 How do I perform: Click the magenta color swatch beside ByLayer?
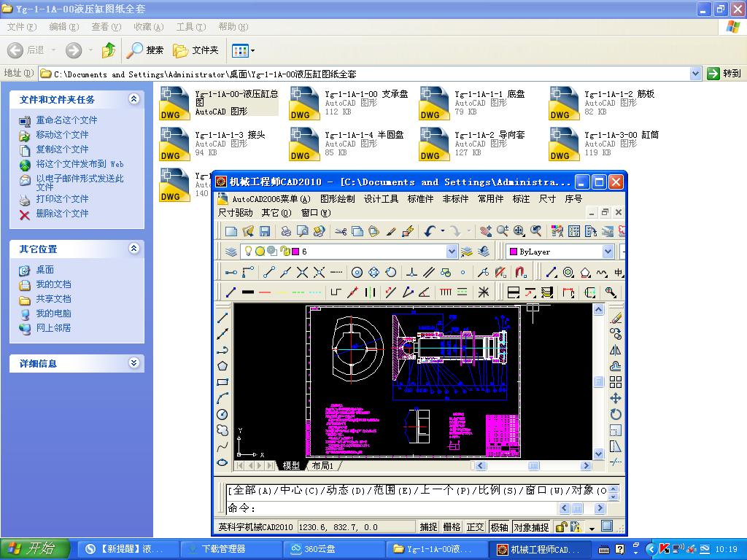tap(513, 251)
